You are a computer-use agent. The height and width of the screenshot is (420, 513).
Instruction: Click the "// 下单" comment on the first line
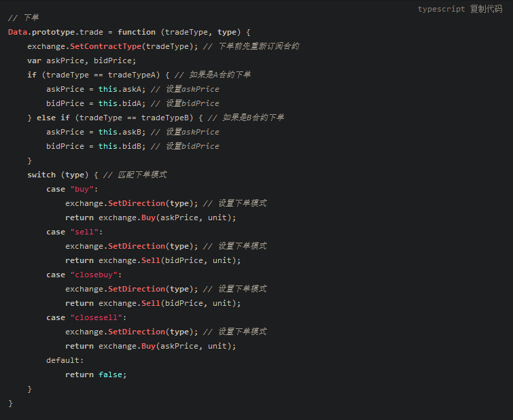click(x=24, y=18)
